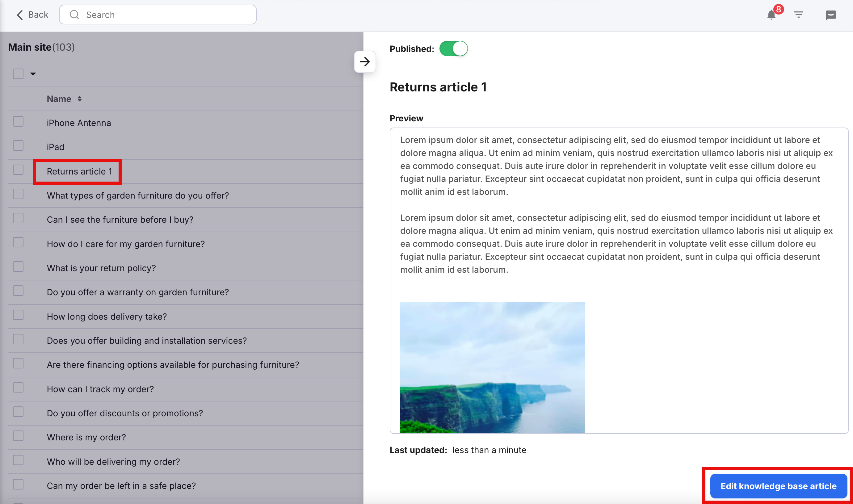Open the filter lines icon
853x504 pixels.
click(x=798, y=15)
